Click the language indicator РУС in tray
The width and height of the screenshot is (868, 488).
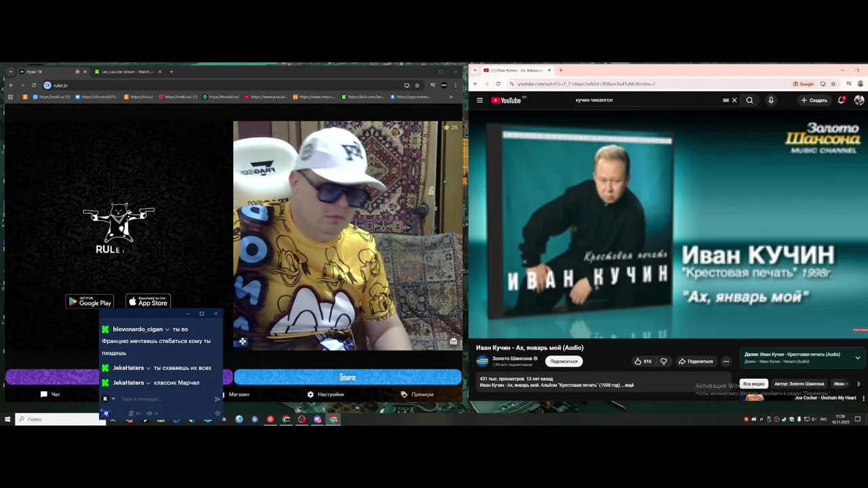(x=824, y=420)
